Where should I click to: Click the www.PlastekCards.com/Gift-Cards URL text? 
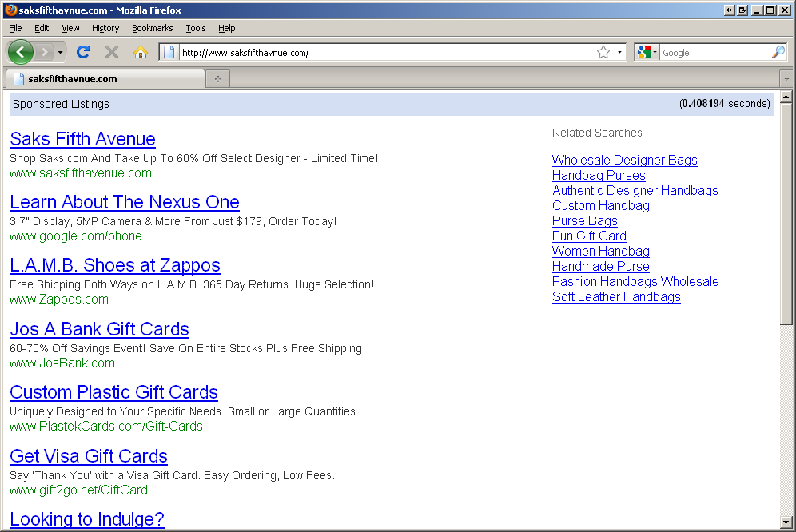click(106, 426)
